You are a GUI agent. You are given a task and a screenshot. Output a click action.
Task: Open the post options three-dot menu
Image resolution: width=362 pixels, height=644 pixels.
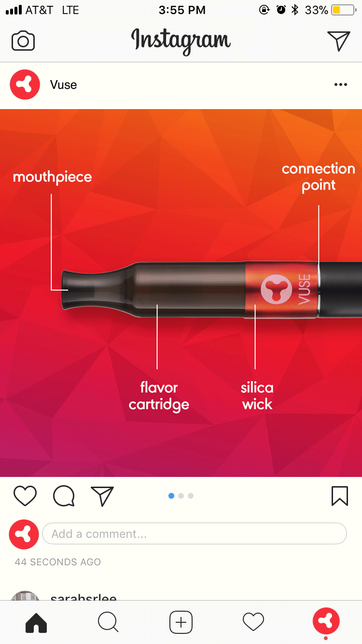tap(340, 85)
